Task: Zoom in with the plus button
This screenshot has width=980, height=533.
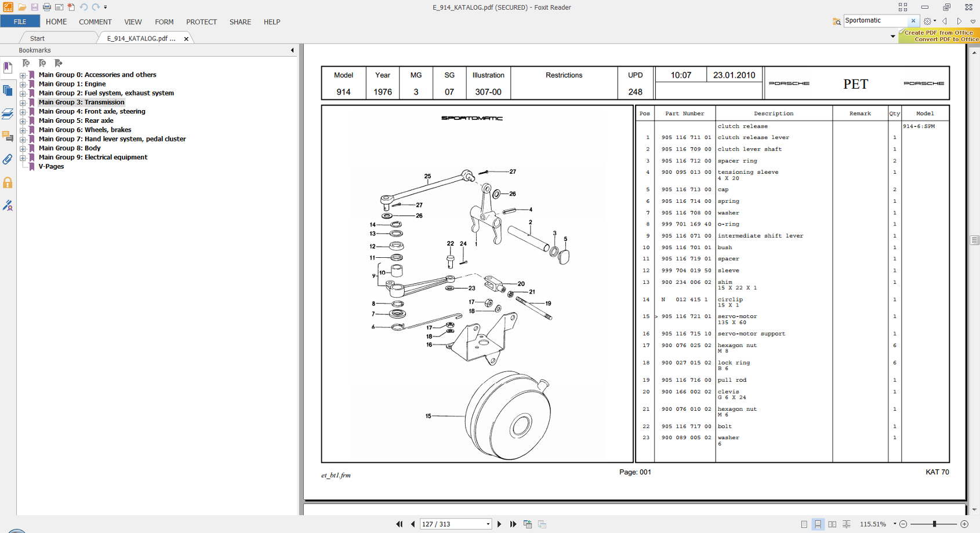Action: pyautogui.click(x=964, y=524)
